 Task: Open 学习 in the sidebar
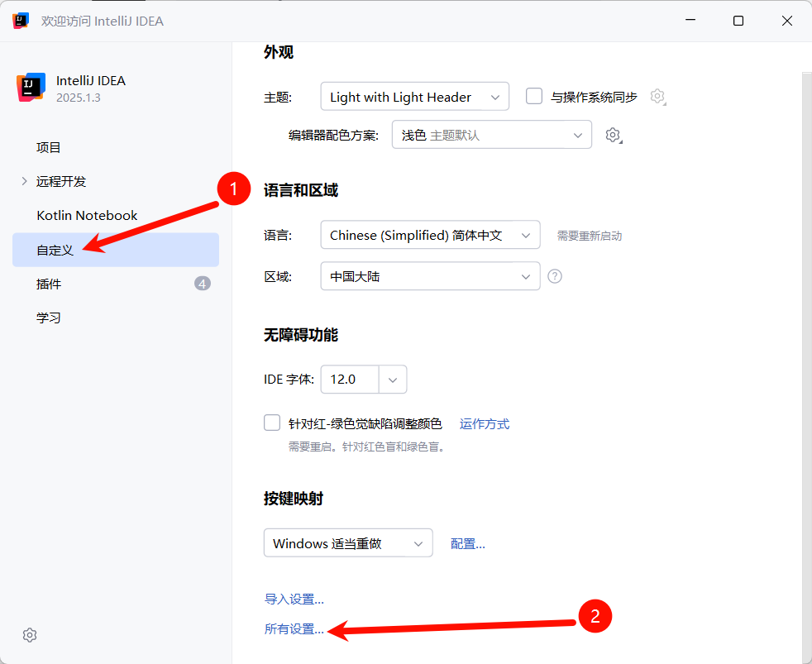point(49,318)
